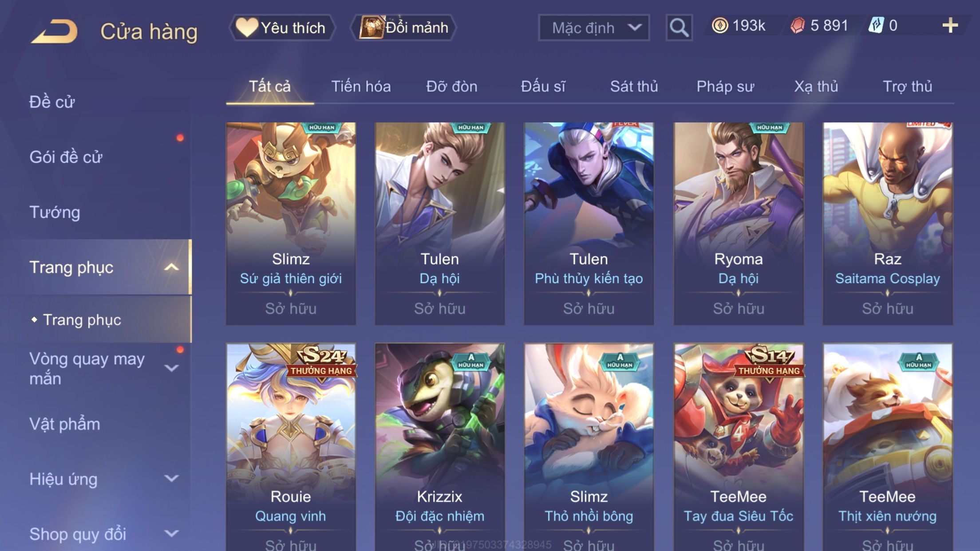
Task: Tap the plus icon to add currency
Action: [x=950, y=26]
